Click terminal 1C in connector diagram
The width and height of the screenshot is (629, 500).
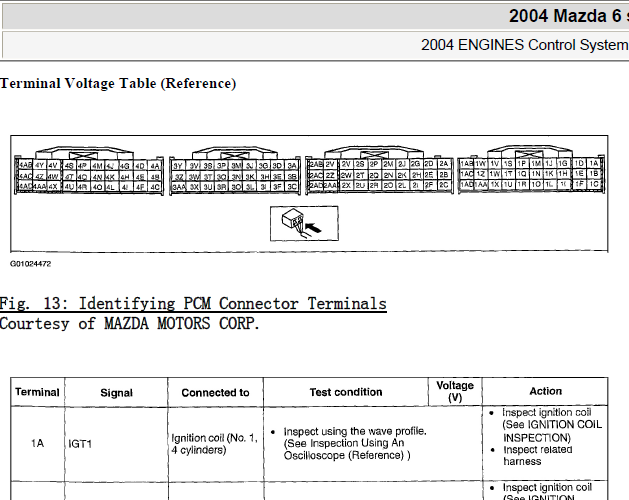594,184
